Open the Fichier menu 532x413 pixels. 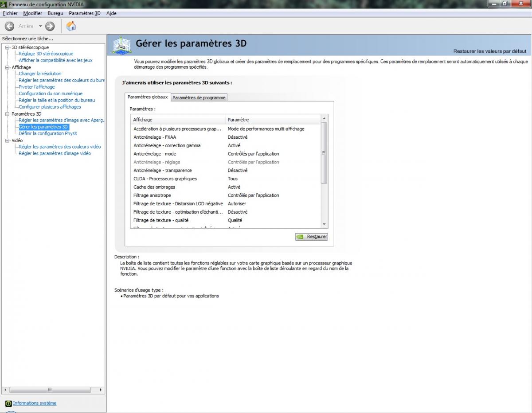(x=10, y=13)
